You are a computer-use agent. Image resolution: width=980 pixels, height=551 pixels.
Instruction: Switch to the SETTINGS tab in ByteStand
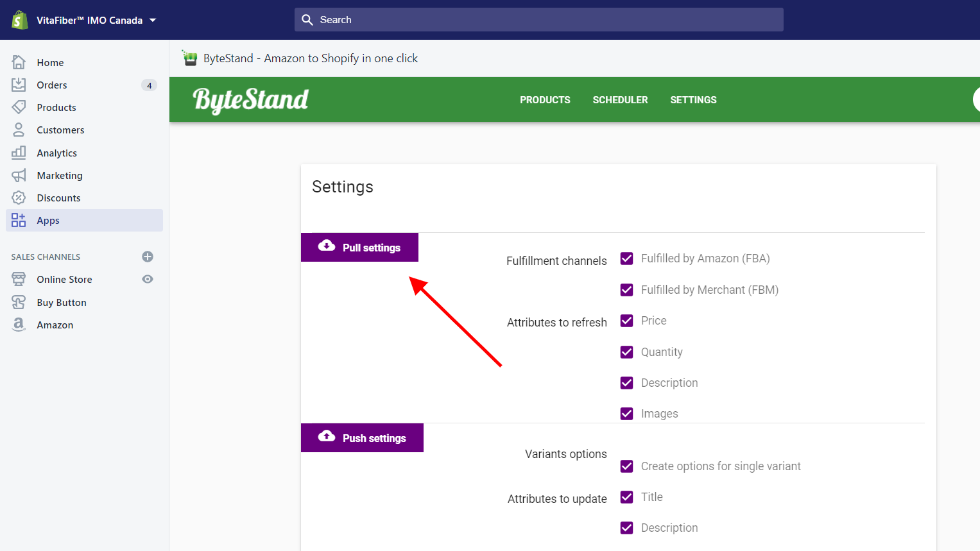pyautogui.click(x=693, y=100)
